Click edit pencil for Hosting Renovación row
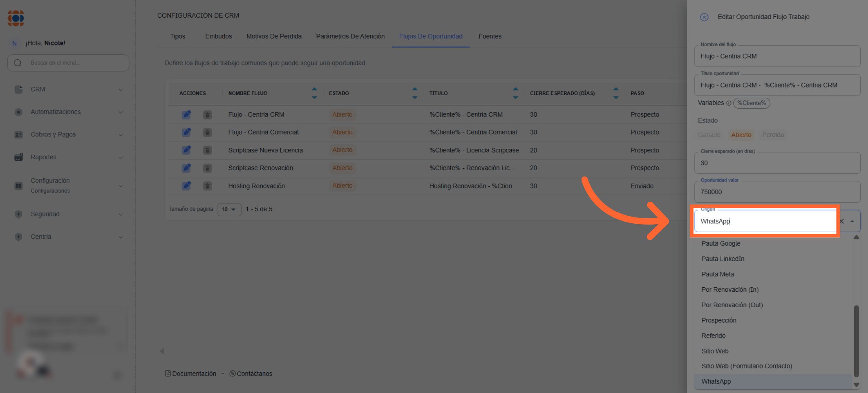This screenshot has height=393, width=868. 186,186
